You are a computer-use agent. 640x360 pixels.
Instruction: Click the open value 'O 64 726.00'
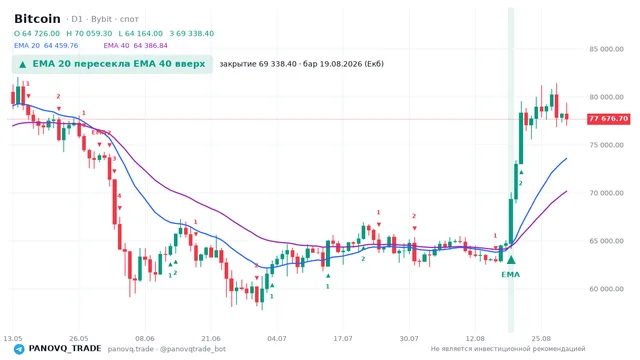[x=37, y=33]
